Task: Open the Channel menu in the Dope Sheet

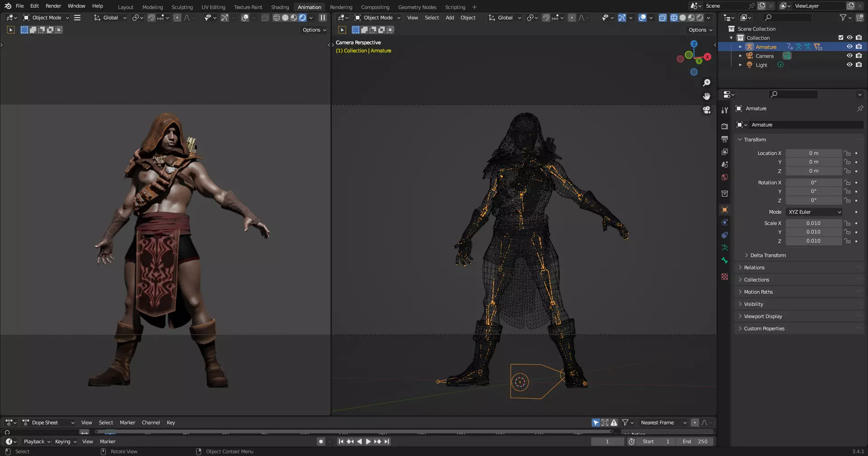Action: pyautogui.click(x=151, y=423)
